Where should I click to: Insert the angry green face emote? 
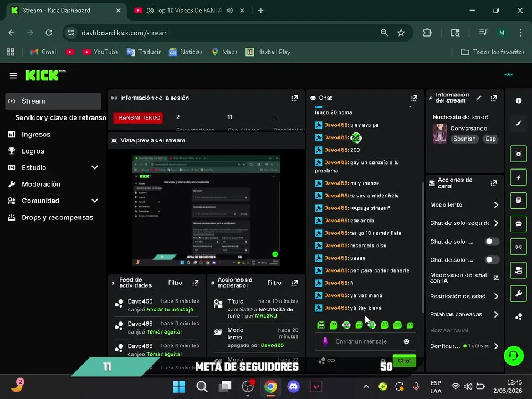point(321,325)
